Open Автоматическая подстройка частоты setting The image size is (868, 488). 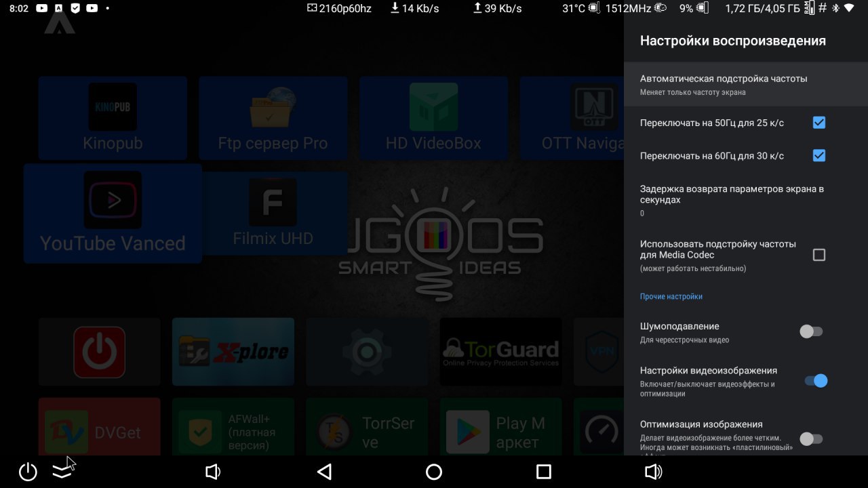point(746,84)
